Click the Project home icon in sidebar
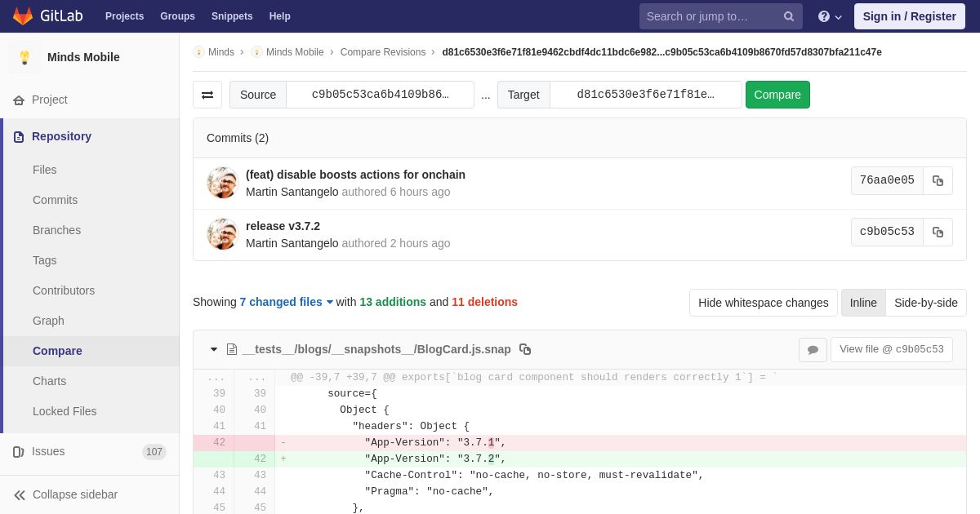980x514 pixels. (19, 100)
